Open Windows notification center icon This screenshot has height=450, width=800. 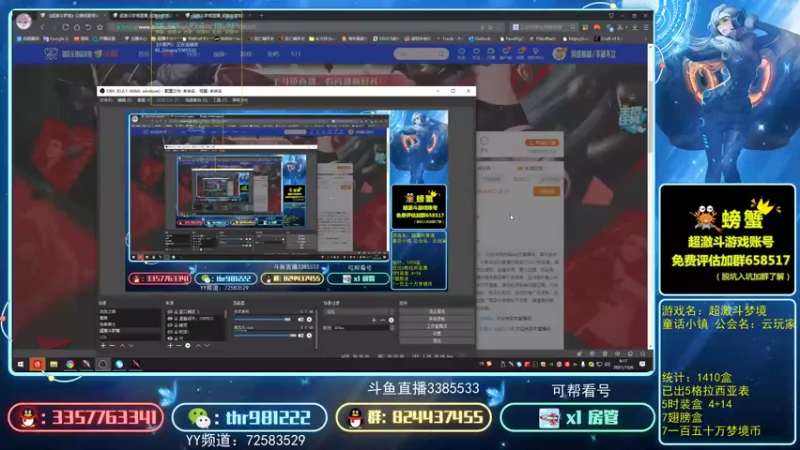(x=642, y=364)
